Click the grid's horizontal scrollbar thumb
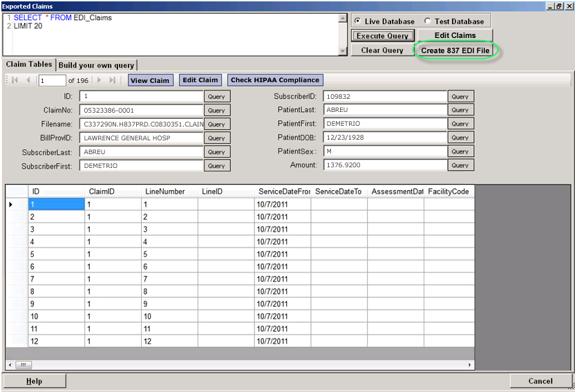Viewport: 575px width, 392px height. pos(22,364)
